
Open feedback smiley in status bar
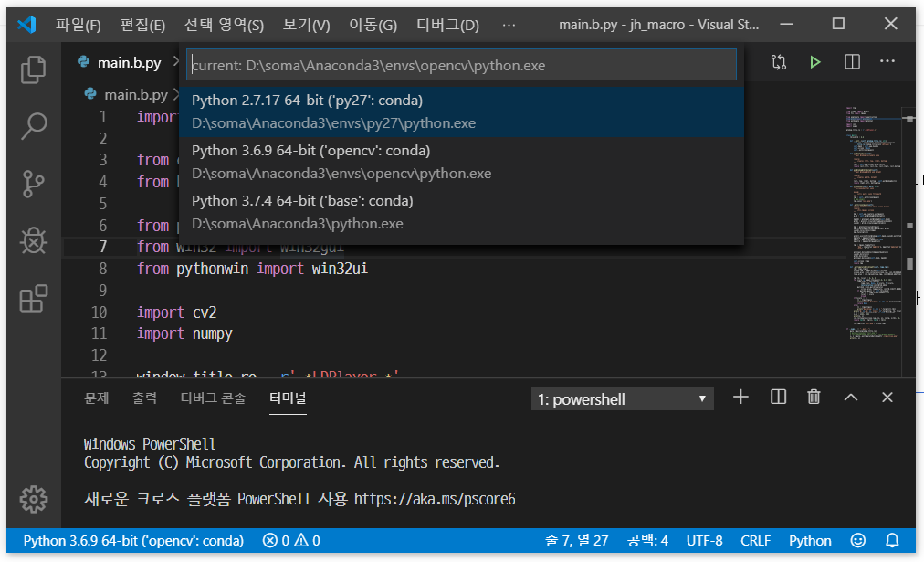coord(858,541)
